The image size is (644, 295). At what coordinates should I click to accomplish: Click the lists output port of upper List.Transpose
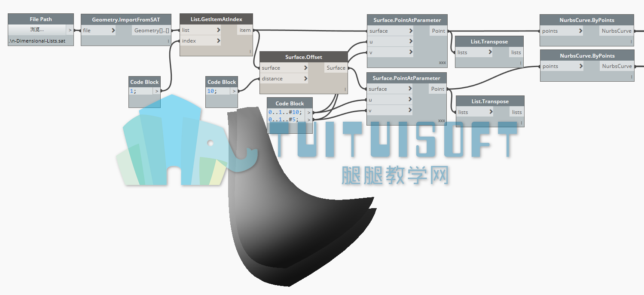516,52
